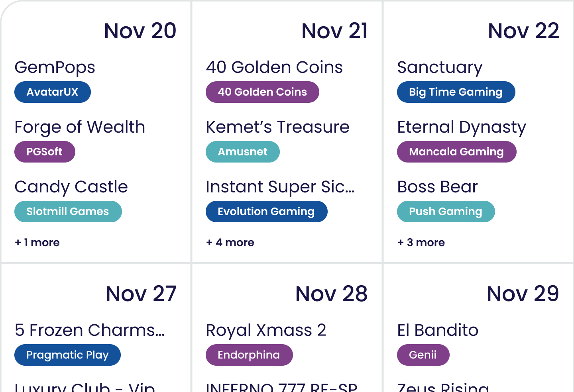Click the AvatarUX provider tag
Image resolution: width=574 pixels, height=392 pixels.
coord(52,92)
